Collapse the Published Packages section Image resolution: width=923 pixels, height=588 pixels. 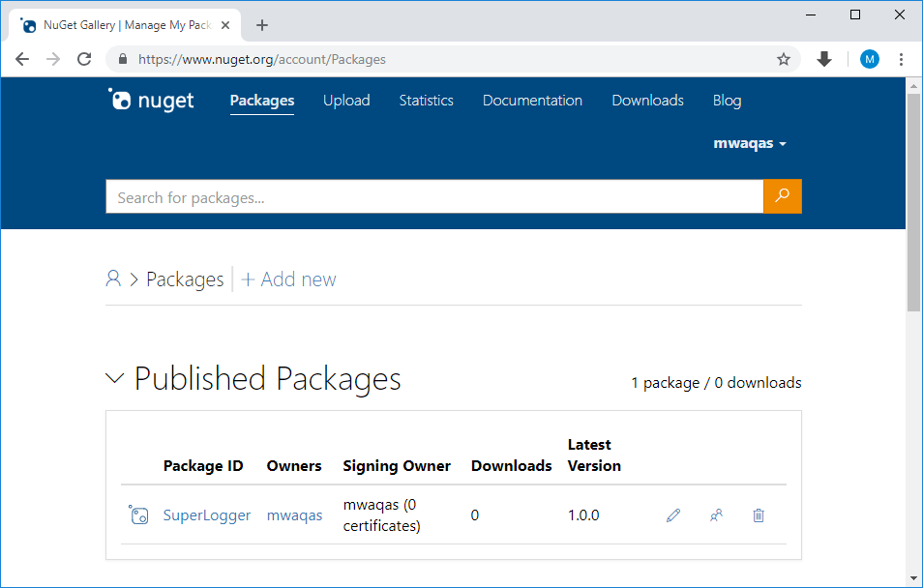[115, 378]
